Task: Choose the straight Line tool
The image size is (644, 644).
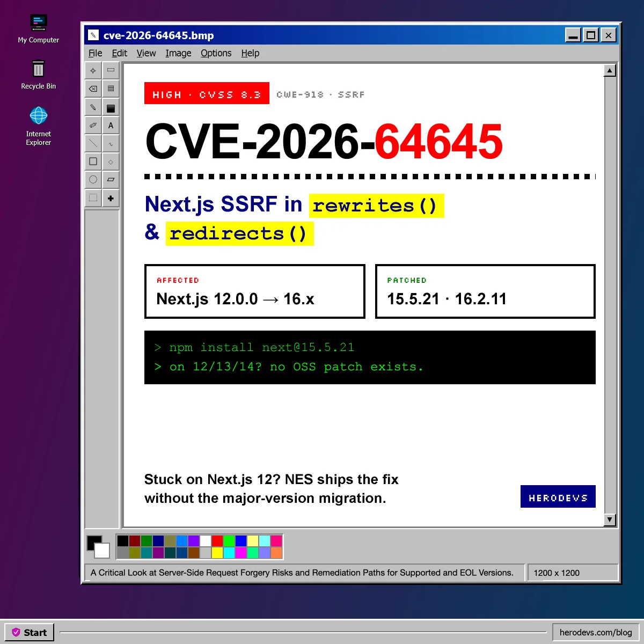Action: 93,143
